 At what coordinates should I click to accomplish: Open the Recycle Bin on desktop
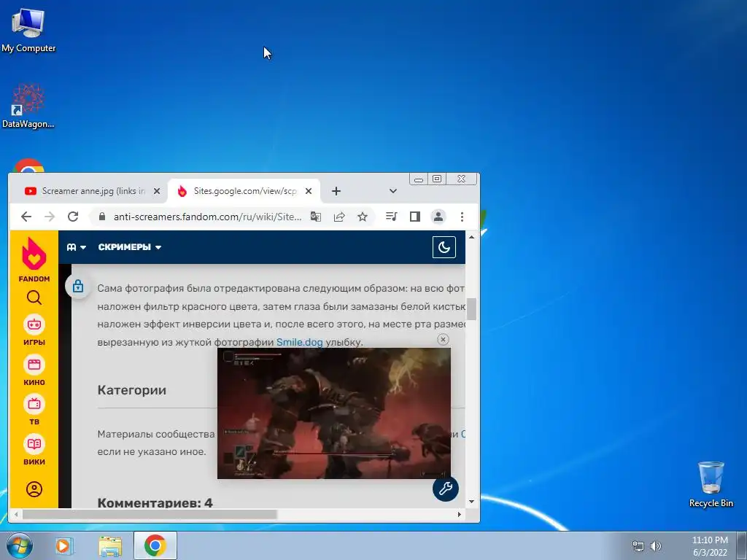(711, 484)
